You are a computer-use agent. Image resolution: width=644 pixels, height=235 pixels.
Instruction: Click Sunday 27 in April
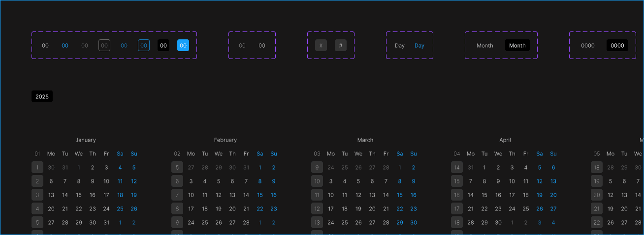coord(553,209)
